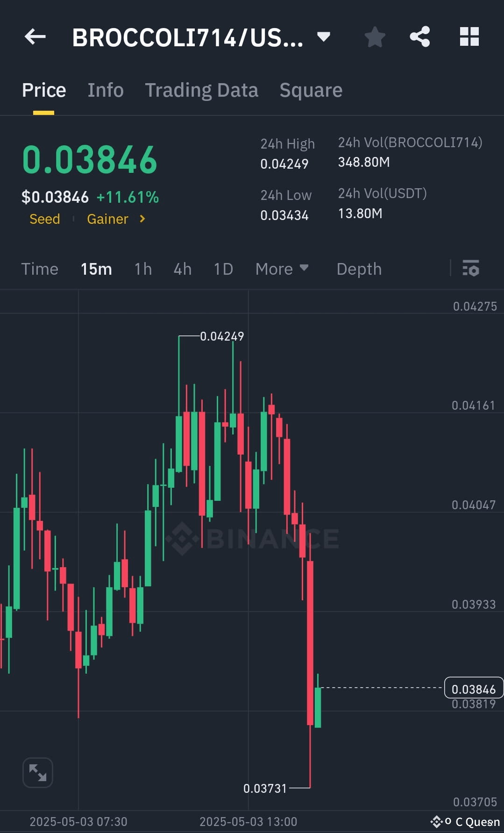Select the 1h candlestick interval
This screenshot has height=833, width=504.
tap(142, 269)
